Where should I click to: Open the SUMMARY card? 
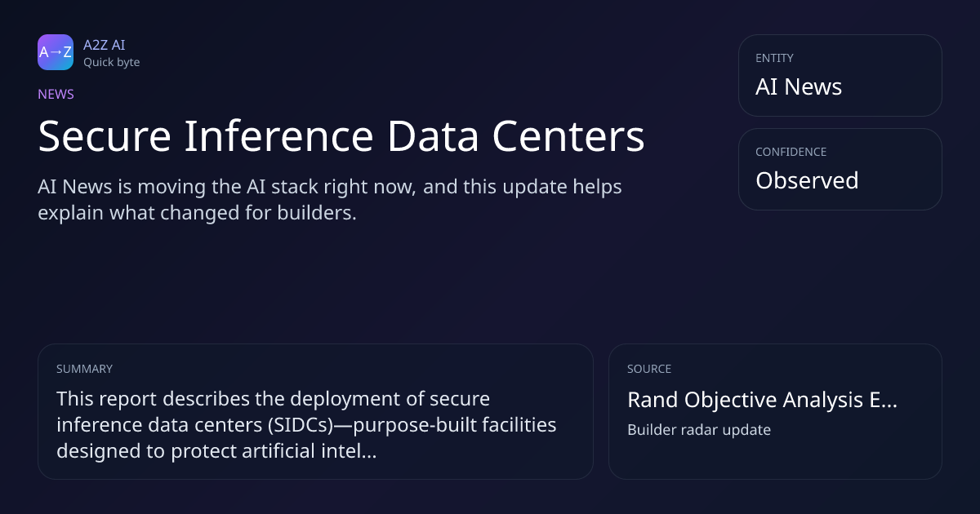315,411
